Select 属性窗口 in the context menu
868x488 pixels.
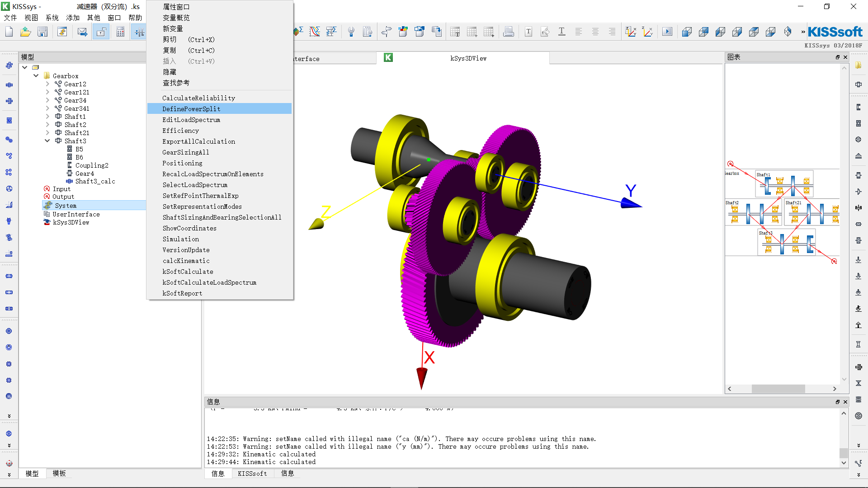click(219, 7)
